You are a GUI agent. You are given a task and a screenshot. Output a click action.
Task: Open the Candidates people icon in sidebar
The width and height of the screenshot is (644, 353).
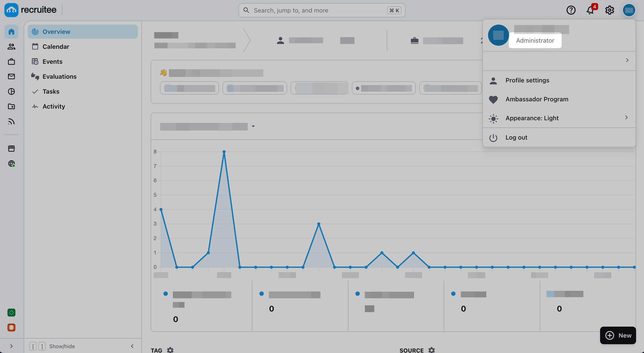pyautogui.click(x=11, y=47)
